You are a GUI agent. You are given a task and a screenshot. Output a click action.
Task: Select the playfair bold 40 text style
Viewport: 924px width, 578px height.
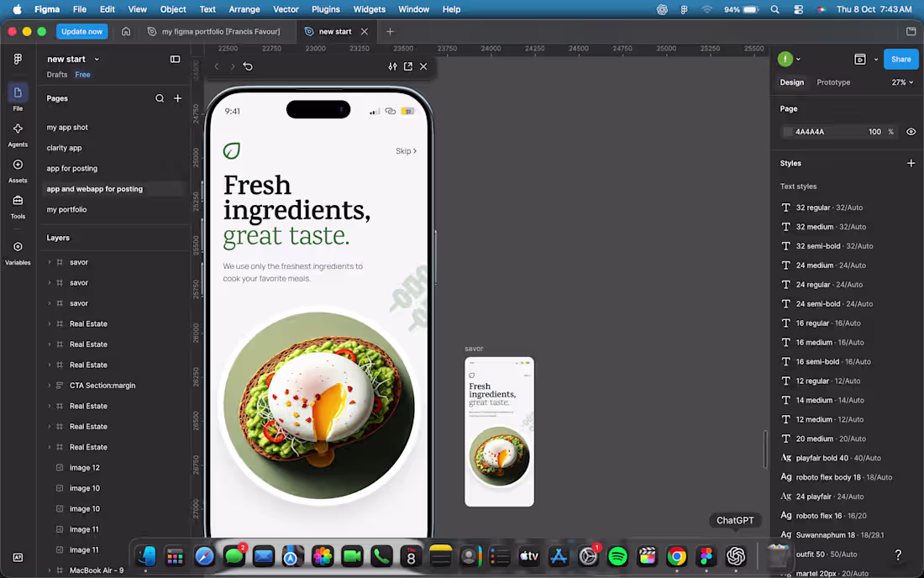pos(831,458)
